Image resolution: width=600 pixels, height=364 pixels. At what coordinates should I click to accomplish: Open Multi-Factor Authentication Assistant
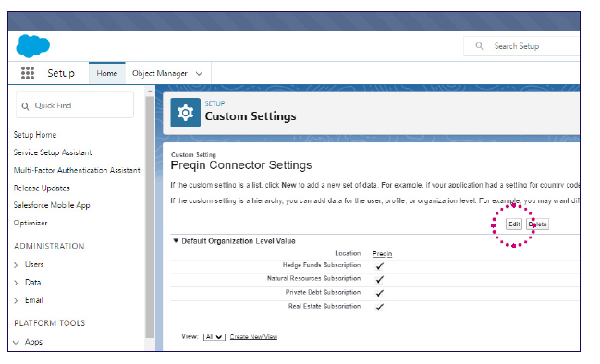click(x=77, y=170)
